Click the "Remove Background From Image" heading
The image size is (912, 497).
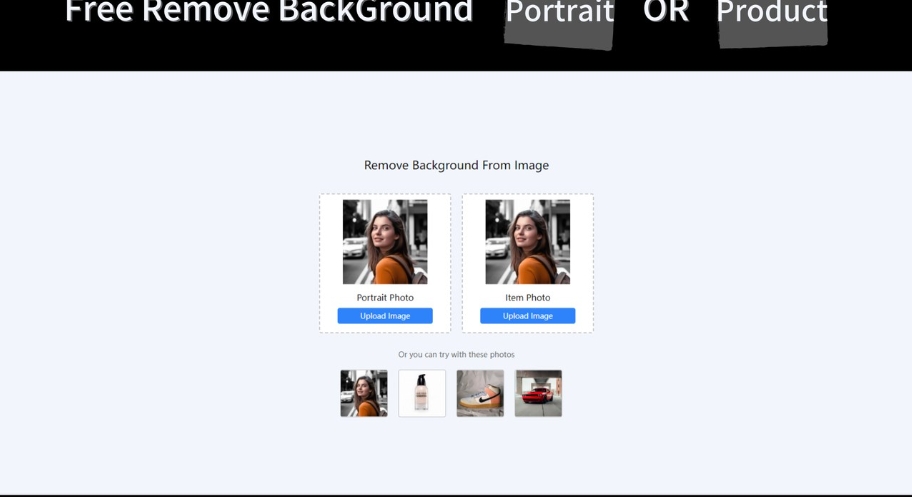coord(456,165)
